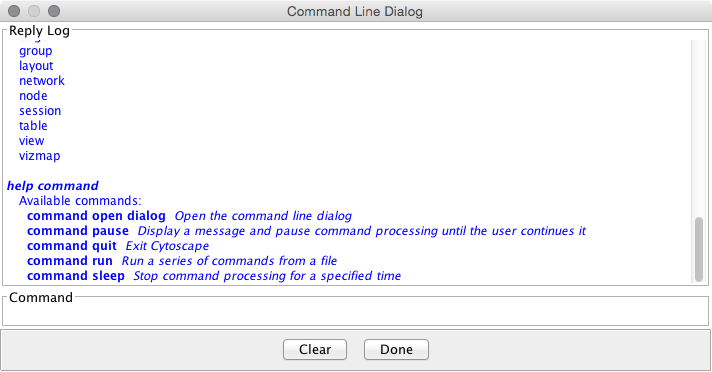Click the Reply Log scrollbar thumb
Screen dimensions: 712x372
click(699, 249)
